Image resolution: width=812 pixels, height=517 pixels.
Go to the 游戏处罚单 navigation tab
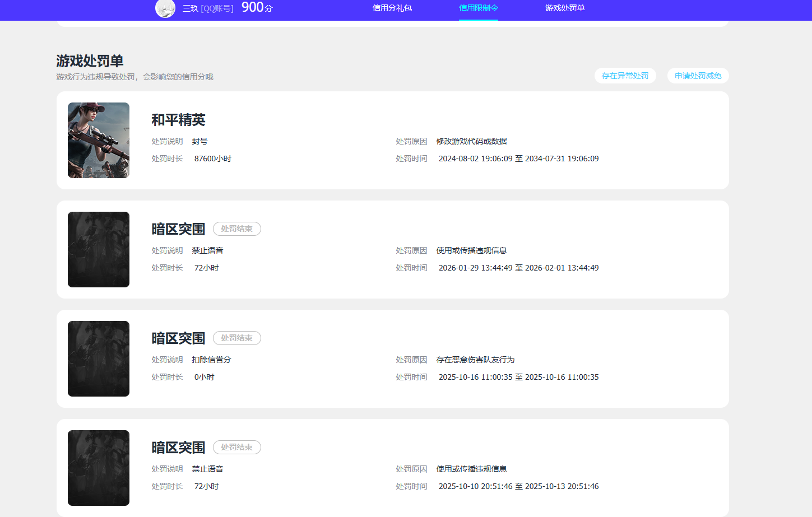click(565, 8)
